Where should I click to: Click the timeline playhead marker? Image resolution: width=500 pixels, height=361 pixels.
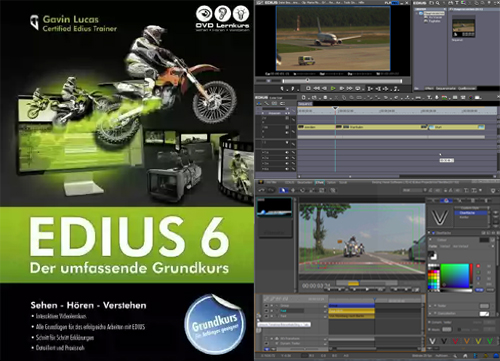pos(335,109)
